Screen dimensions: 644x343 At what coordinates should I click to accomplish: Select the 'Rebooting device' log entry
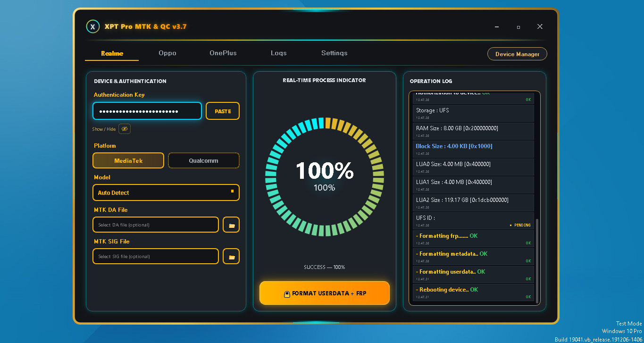[x=473, y=293]
